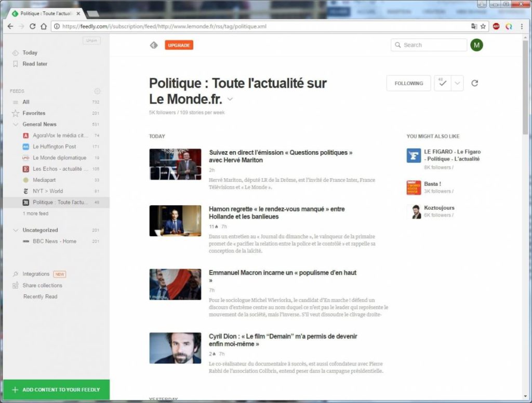Click the translate page icon in address bar
This screenshot has width=532, height=403.
point(474,26)
